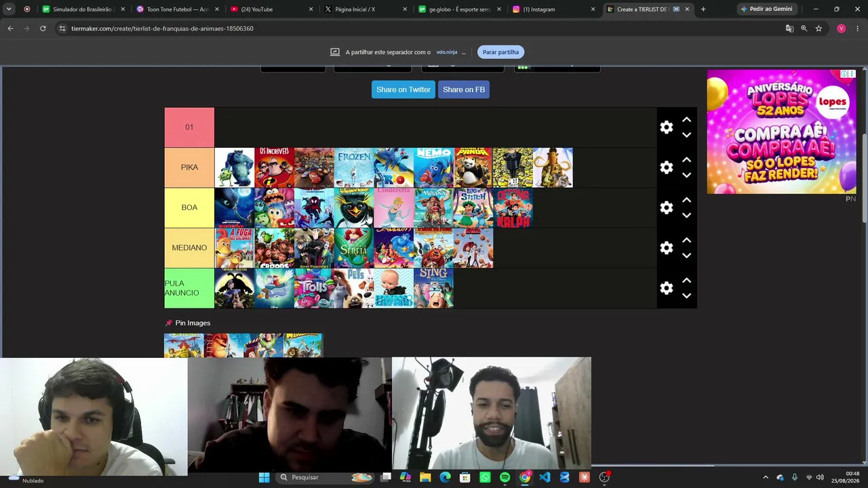Click the Share on Twitter button
The height and width of the screenshot is (488, 868).
coord(403,89)
